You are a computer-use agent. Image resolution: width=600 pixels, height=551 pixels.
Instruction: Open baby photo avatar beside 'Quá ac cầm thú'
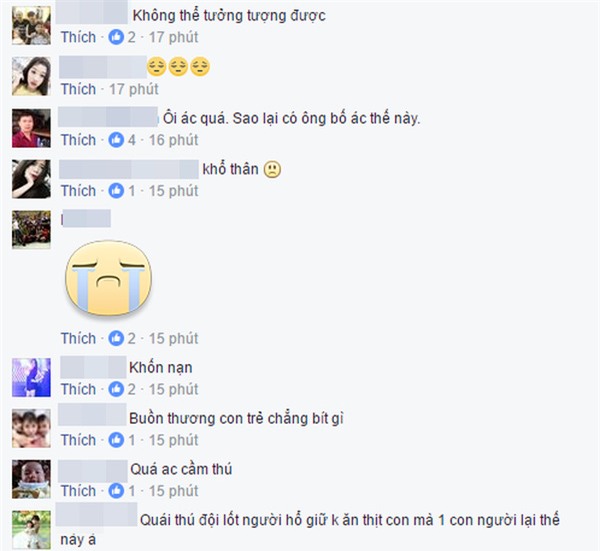[31, 479]
